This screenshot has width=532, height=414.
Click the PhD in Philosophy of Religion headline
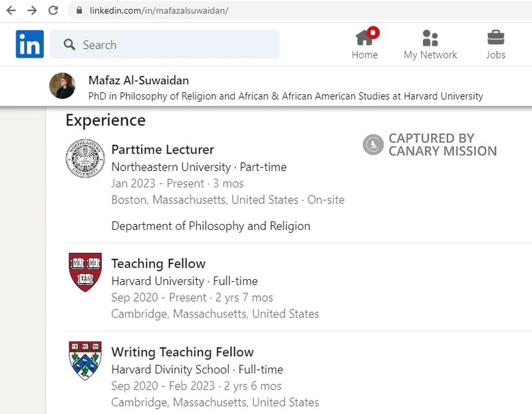tap(286, 96)
